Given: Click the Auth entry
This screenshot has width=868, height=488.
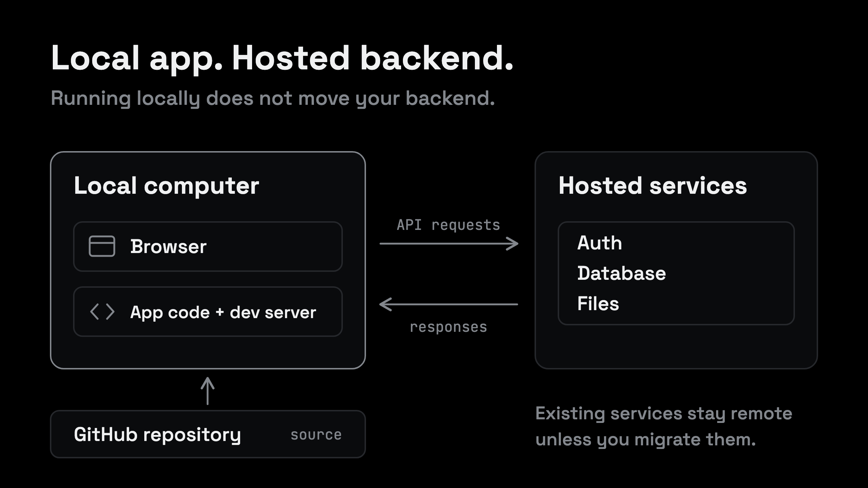Looking at the screenshot, I should (600, 243).
